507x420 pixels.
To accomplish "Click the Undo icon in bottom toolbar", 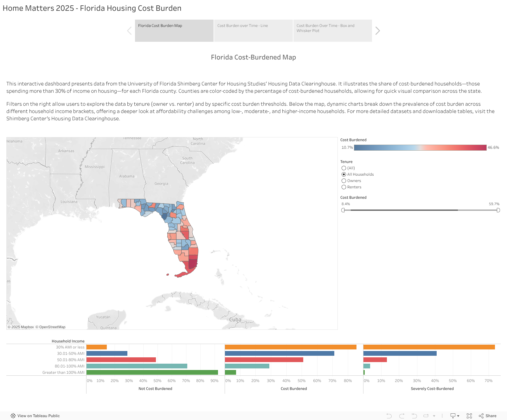I will click(x=389, y=416).
